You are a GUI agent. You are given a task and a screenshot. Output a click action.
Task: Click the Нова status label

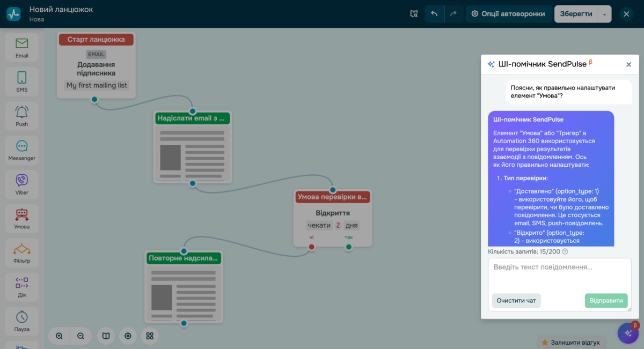(x=37, y=19)
